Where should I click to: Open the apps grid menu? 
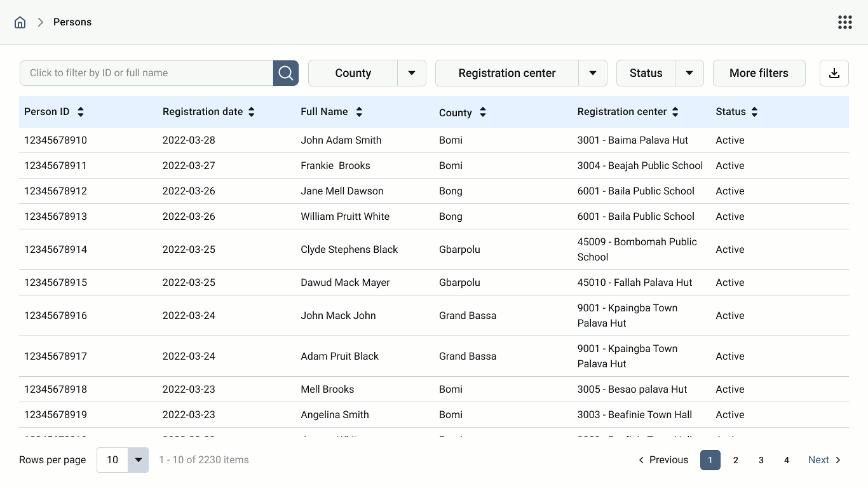[844, 22]
